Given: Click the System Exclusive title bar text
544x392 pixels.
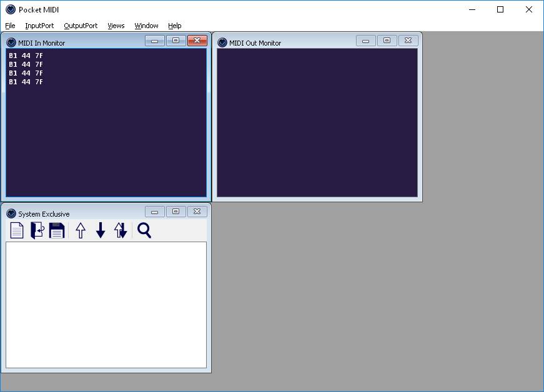Looking at the screenshot, I should point(44,214).
